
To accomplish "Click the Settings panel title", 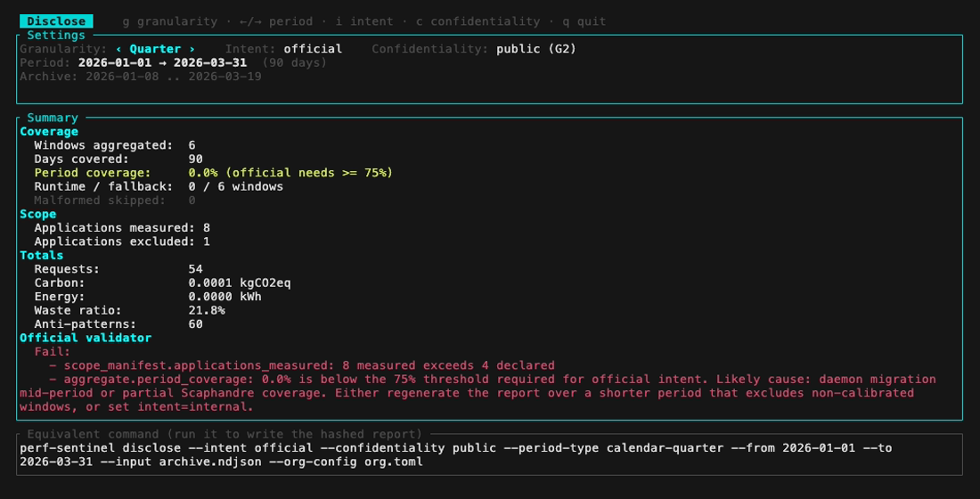I will [x=56, y=35].
